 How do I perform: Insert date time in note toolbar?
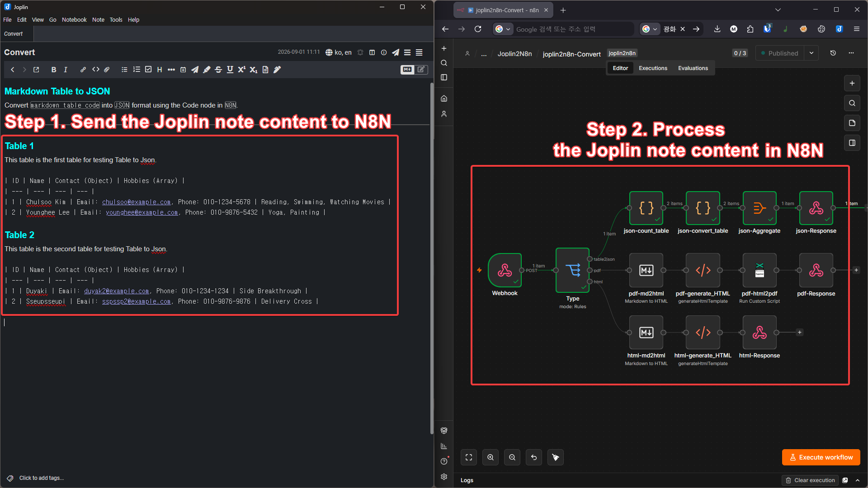tap(183, 70)
